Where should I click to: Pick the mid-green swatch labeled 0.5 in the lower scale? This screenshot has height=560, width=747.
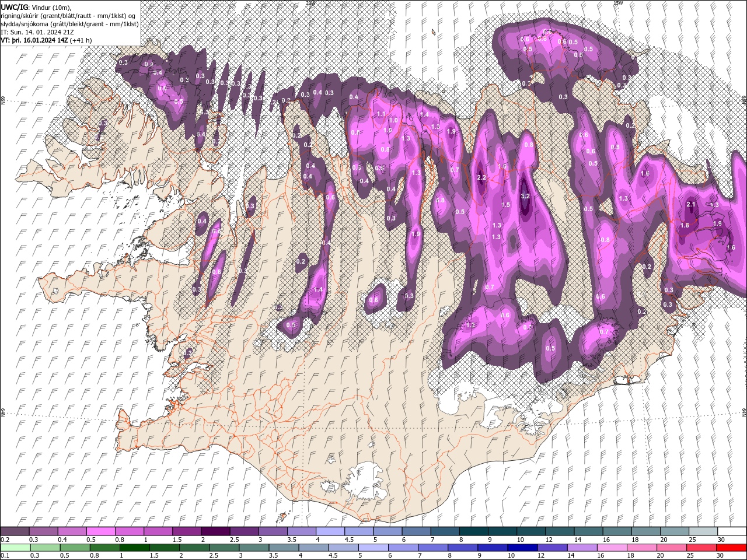[74, 548]
